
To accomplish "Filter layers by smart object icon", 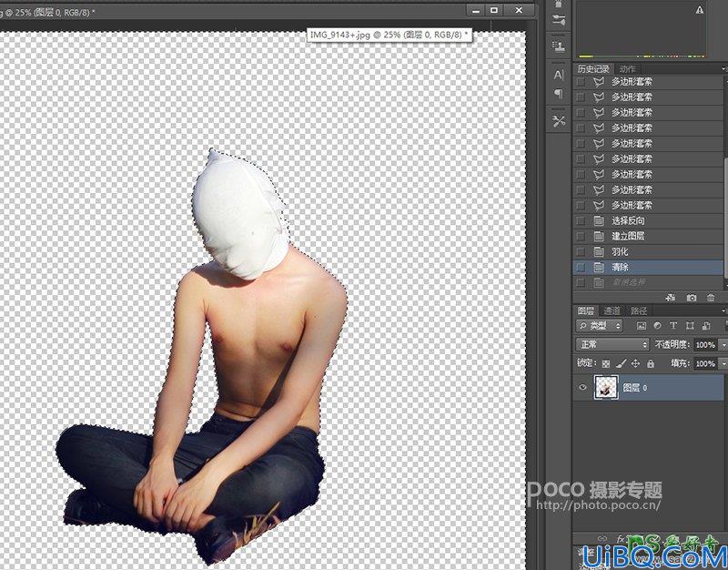I will point(706,326).
